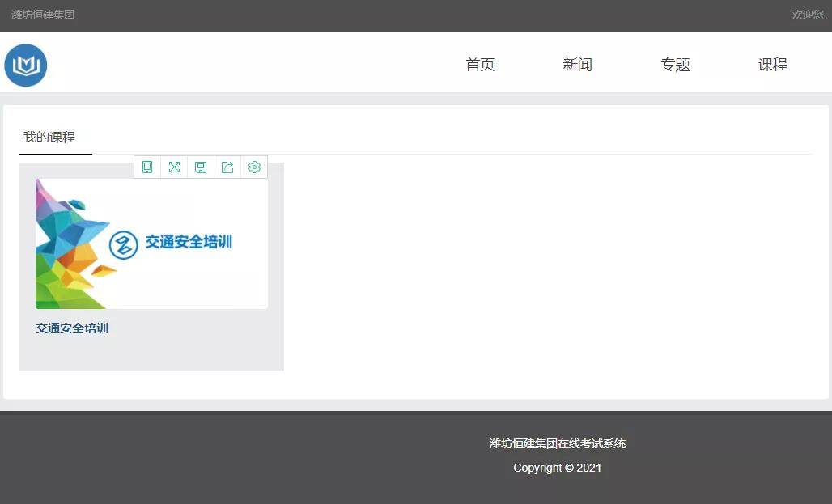
Task: Open the 新闻 navigation item
Action: (x=577, y=64)
